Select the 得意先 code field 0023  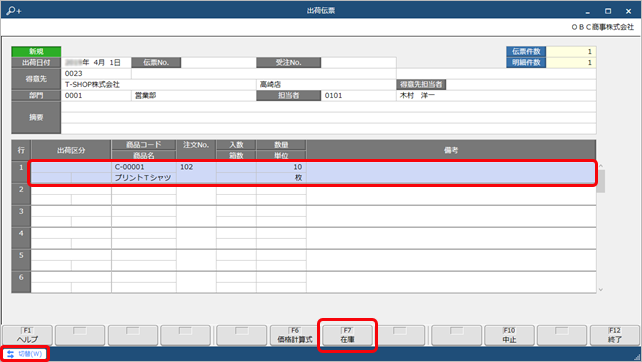[x=96, y=74]
